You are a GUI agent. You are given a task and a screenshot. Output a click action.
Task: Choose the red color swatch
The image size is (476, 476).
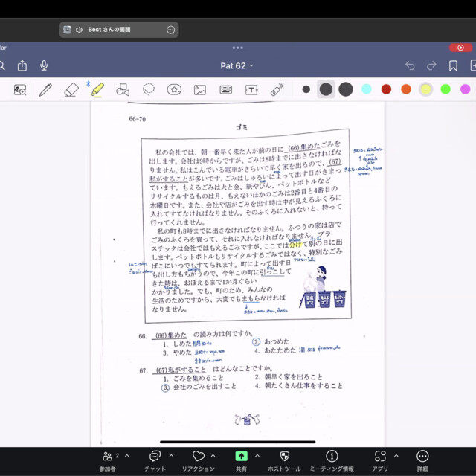[386, 89]
